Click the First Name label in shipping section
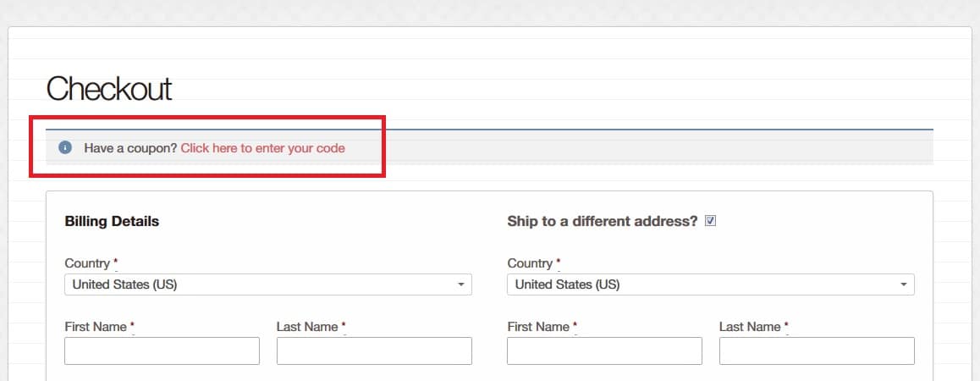Screen dimensions: 980x381 click(538, 327)
